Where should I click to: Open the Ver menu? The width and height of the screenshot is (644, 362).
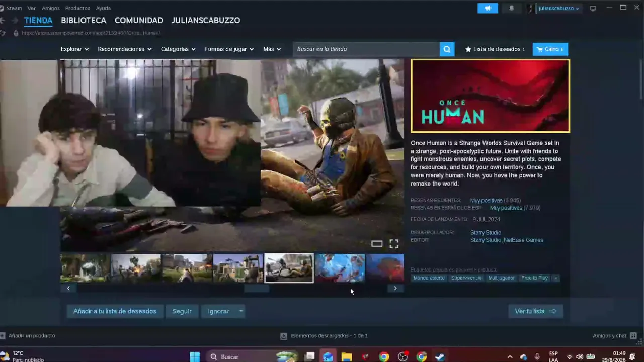tap(32, 8)
